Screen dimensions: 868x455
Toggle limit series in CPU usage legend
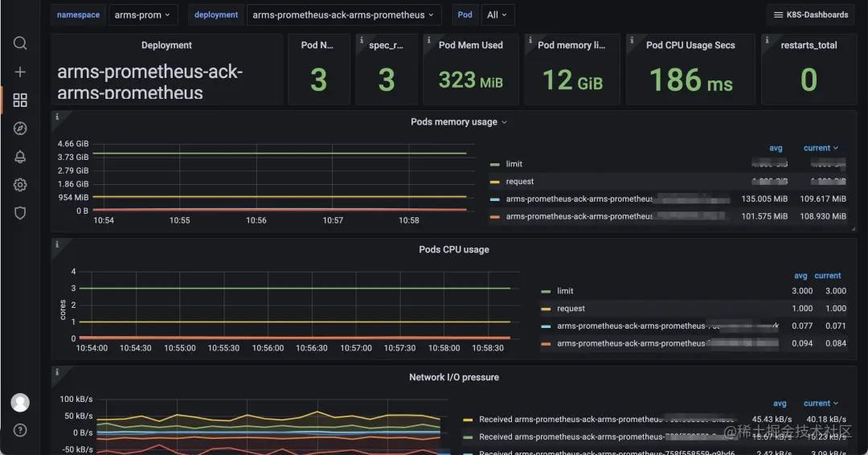565,291
